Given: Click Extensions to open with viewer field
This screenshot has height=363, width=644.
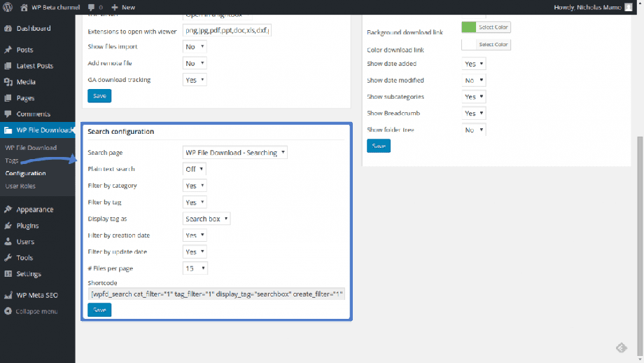Looking at the screenshot, I should (x=227, y=30).
